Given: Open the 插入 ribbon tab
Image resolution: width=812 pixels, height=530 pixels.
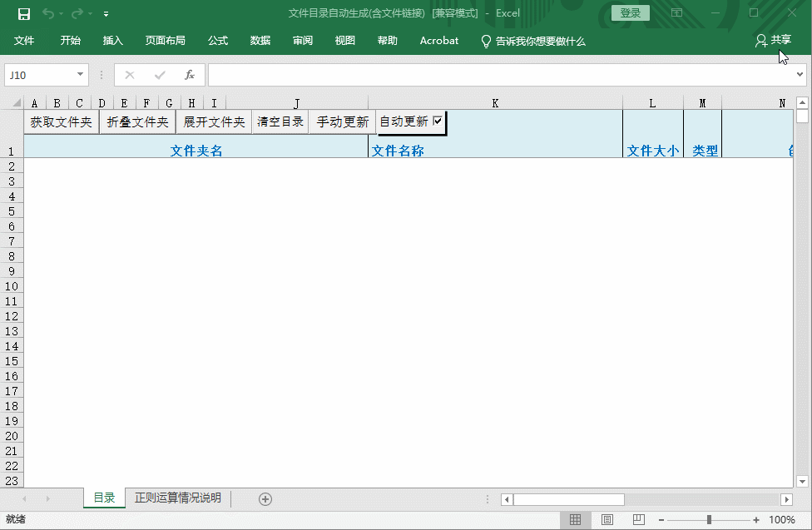Looking at the screenshot, I should coord(112,41).
